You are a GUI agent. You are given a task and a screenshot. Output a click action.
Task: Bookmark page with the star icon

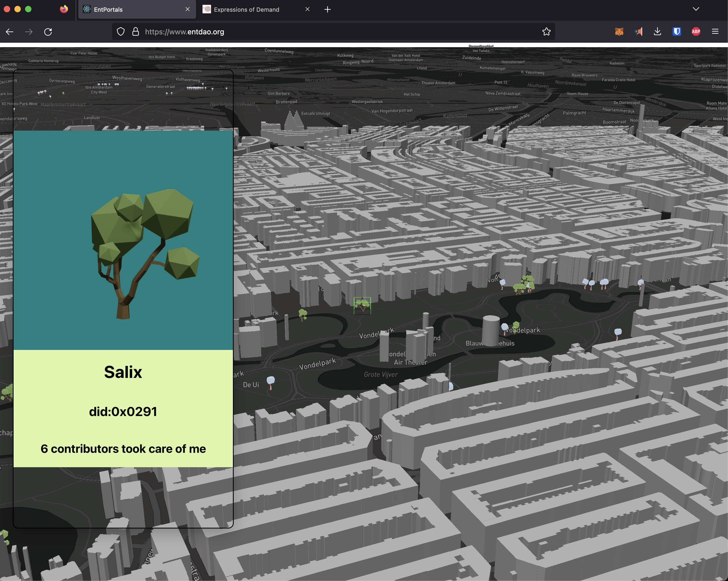pos(546,32)
